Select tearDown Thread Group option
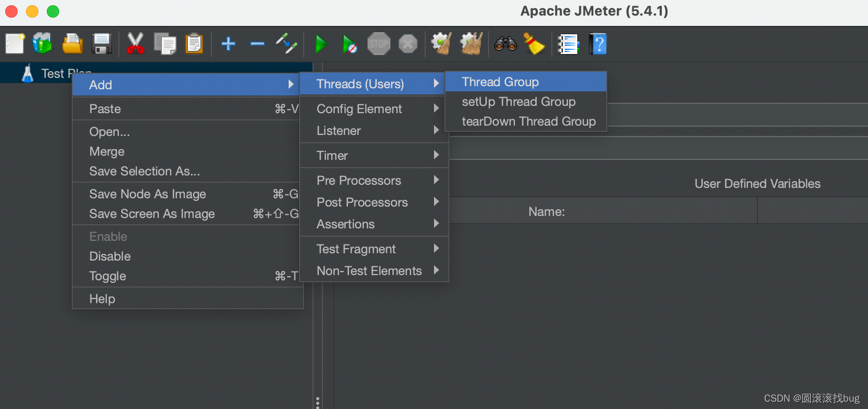868x409 pixels. (526, 121)
